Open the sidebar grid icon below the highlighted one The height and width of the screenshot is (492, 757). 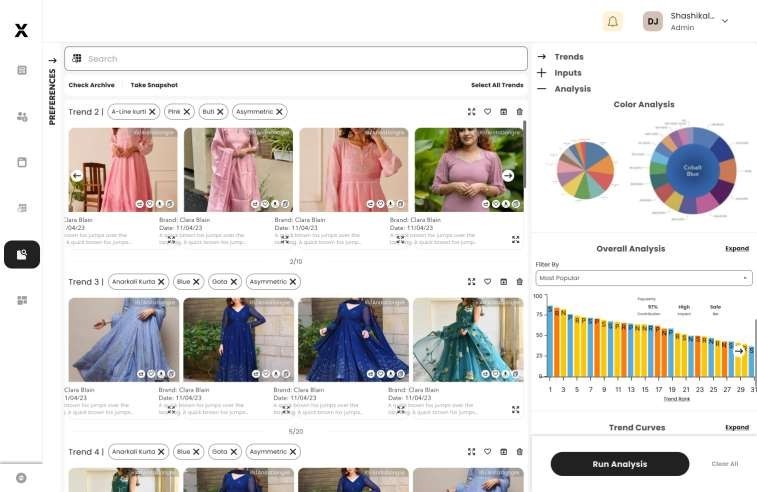(x=22, y=300)
